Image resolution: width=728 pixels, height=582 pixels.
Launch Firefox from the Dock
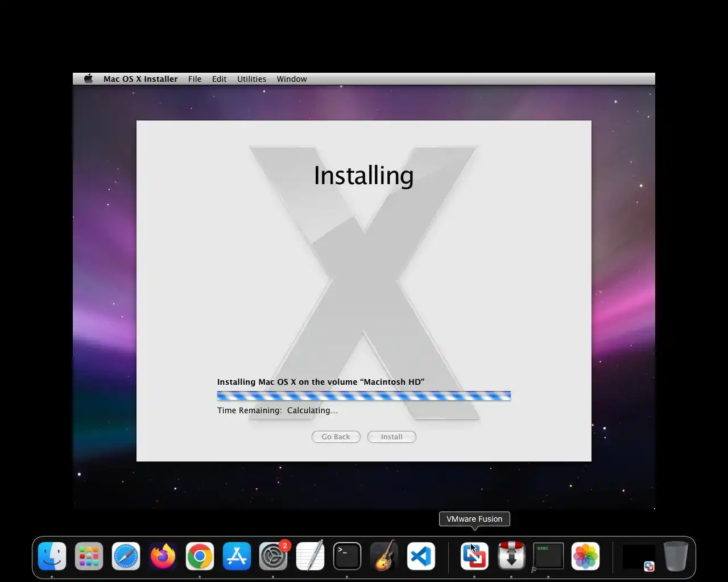coord(163,556)
